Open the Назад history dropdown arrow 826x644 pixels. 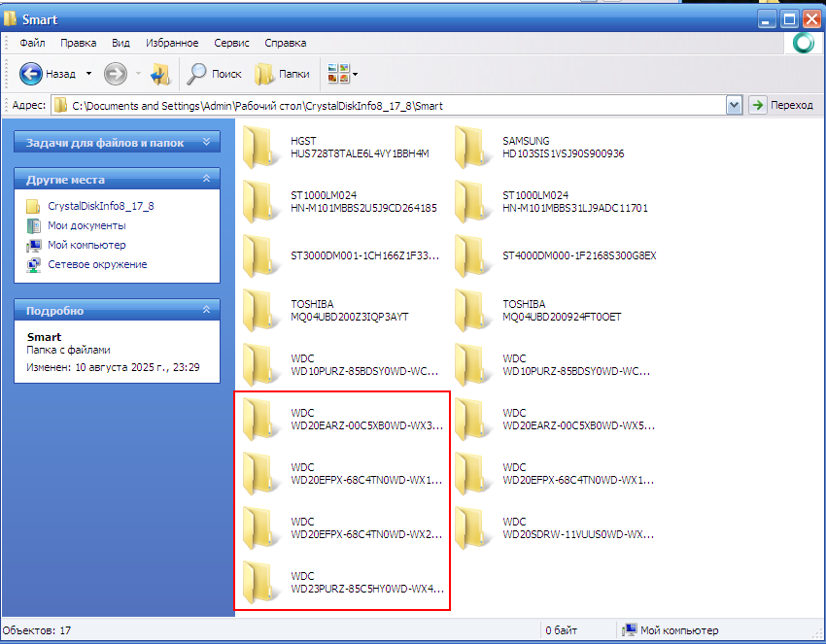click(88, 74)
